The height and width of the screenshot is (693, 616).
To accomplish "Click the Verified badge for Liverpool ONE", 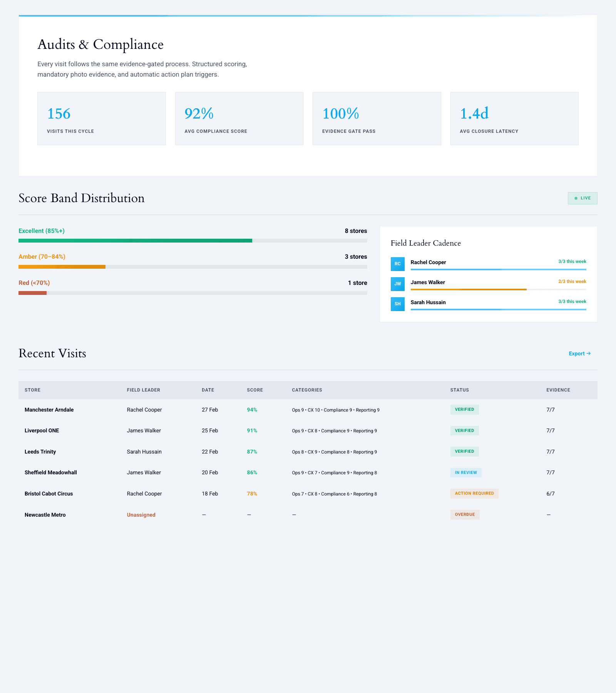I will point(464,431).
